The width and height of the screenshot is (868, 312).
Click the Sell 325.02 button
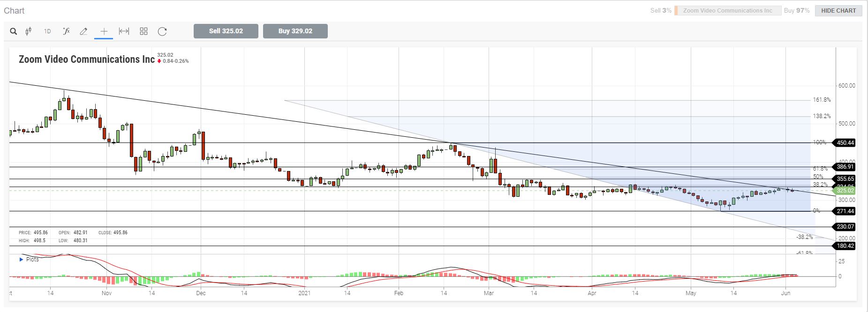tap(226, 31)
